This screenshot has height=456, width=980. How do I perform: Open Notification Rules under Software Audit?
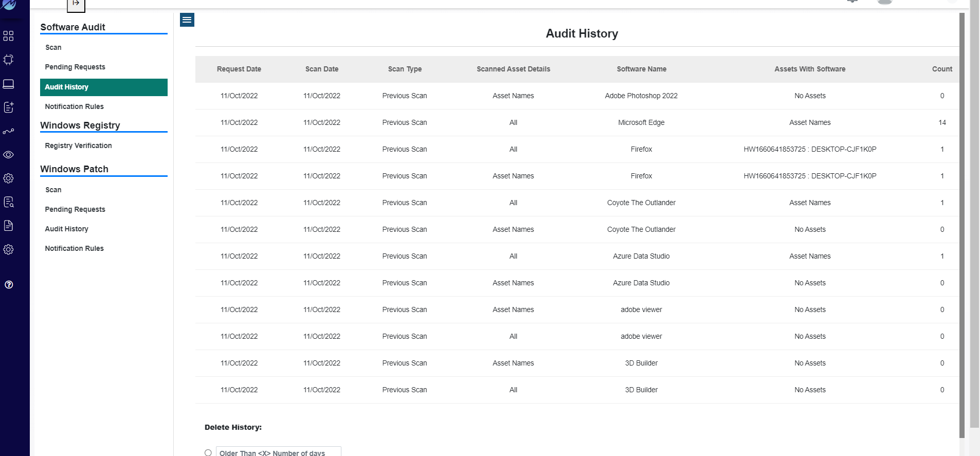[x=74, y=106]
